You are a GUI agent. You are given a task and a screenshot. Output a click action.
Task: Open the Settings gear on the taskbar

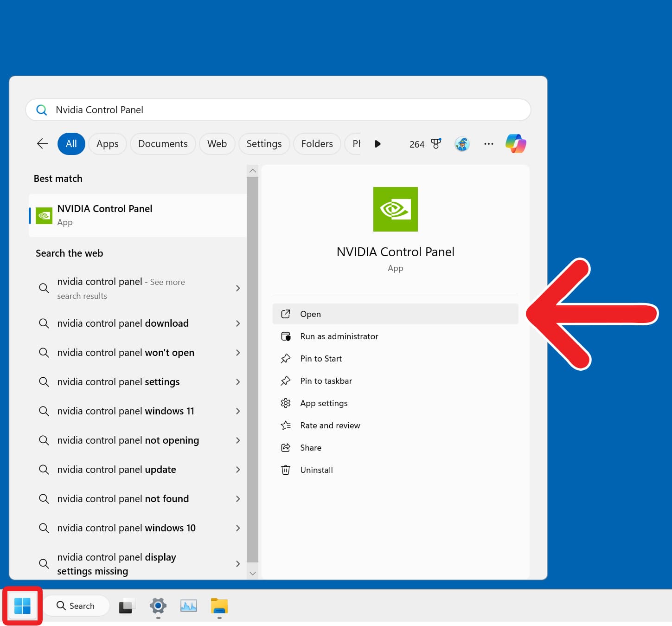tap(158, 606)
